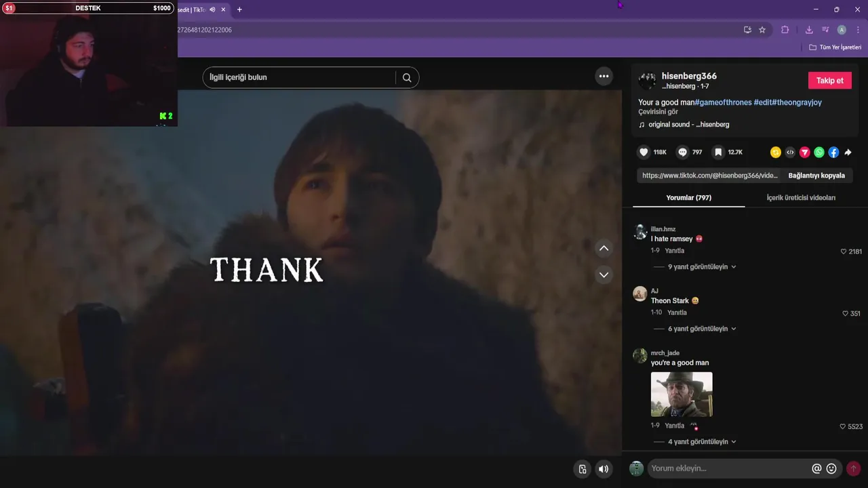Open Tüm Yer İşaretleri bookmarks folder
The width and height of the screenshot is (868, 488).
tap(835, 47)
